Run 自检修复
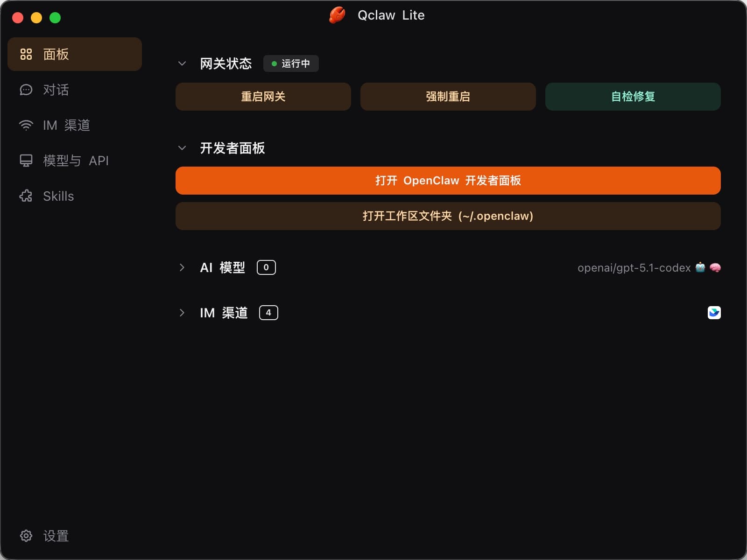The height and width of the screenshot is (560, 747). coord(633,97)
